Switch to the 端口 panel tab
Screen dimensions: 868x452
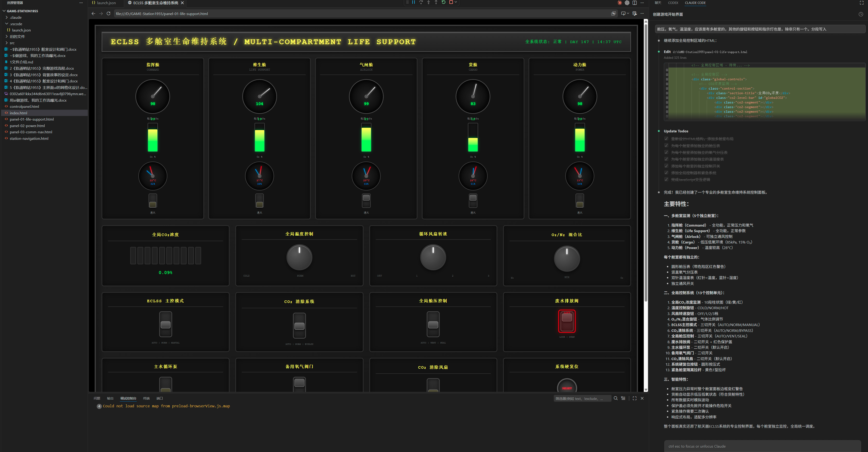coord(160,398)
